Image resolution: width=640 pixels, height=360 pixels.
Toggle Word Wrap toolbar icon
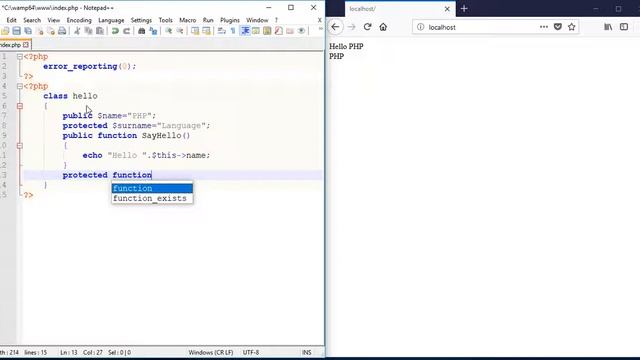pos(222,31)
